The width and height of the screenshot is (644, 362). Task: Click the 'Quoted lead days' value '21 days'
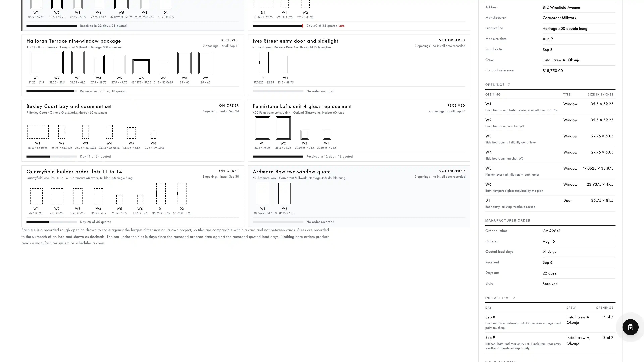point(549,252)
